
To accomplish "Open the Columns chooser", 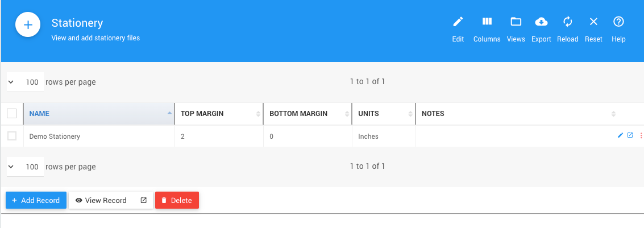I will point(487,22).
